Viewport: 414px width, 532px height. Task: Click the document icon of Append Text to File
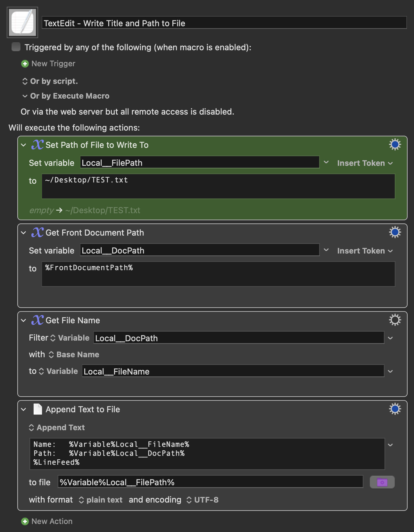pos(38,409)
